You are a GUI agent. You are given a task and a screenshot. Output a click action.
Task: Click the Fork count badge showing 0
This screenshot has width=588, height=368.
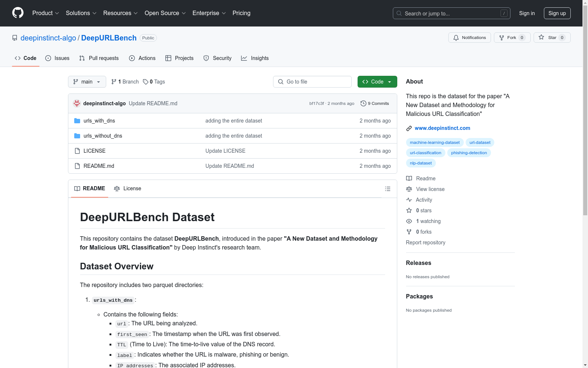[x=522, y=38]
